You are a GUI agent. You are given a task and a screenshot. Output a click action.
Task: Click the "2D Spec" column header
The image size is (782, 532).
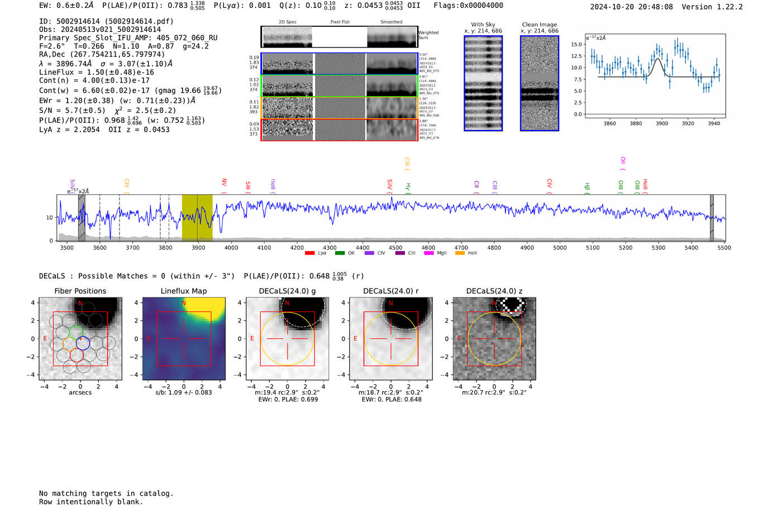[x=288, y=22]
